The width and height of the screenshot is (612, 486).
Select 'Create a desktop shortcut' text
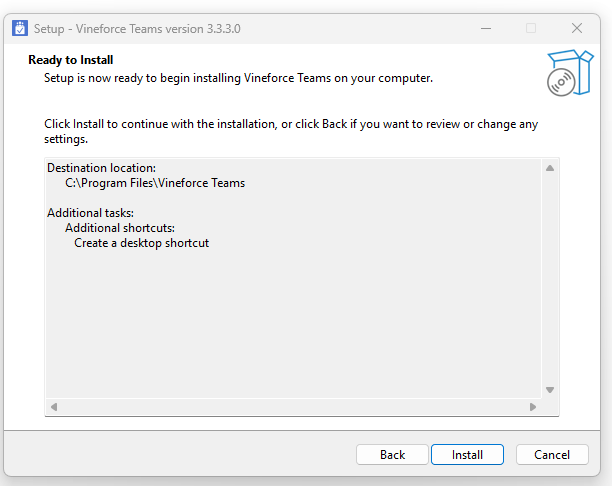click(x=142, y=243)
